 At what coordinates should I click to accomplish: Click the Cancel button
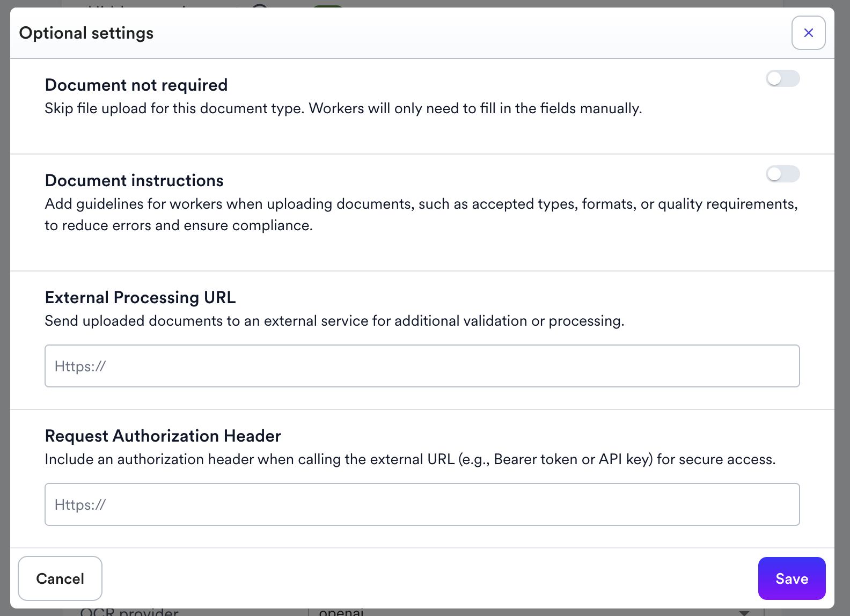60,578
